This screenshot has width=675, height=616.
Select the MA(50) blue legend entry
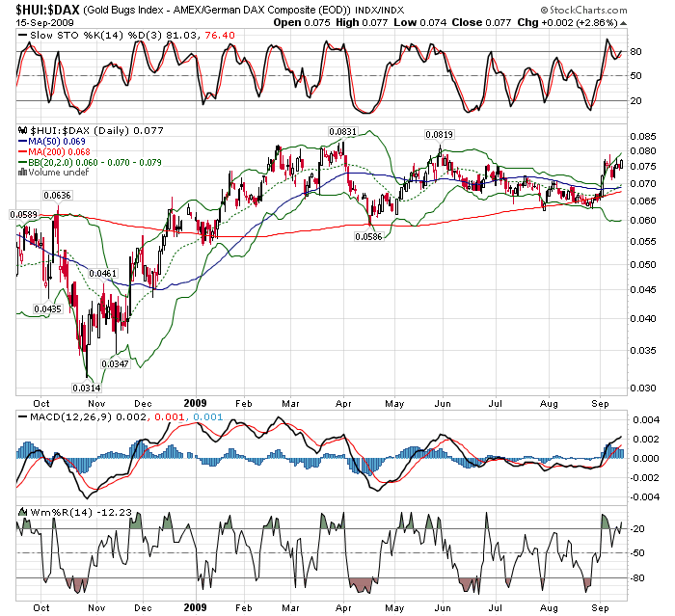55,142
